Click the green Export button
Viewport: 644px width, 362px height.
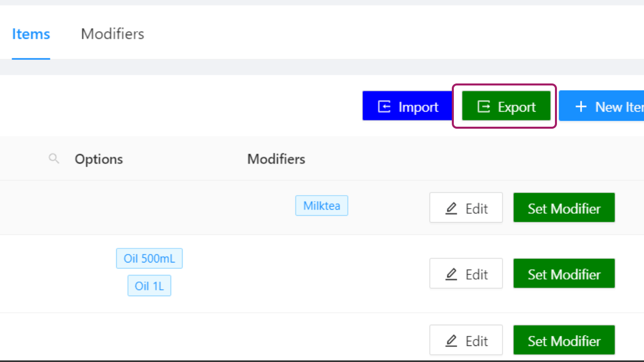tap(506, 106)
